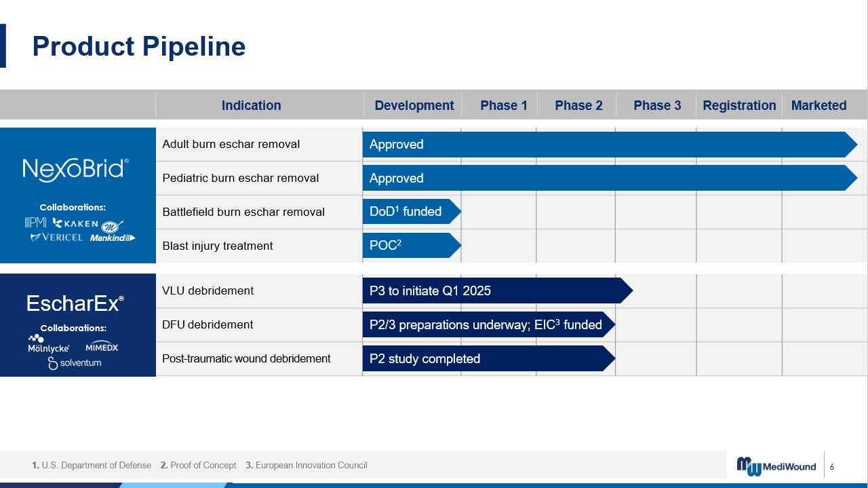Click the Registration column header
Viewport: 868px width, 488px height.
pos(739,105)
